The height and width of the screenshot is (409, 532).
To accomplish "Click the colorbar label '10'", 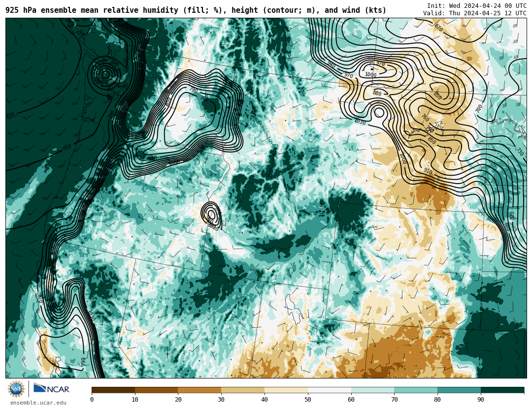I will 135,400.
